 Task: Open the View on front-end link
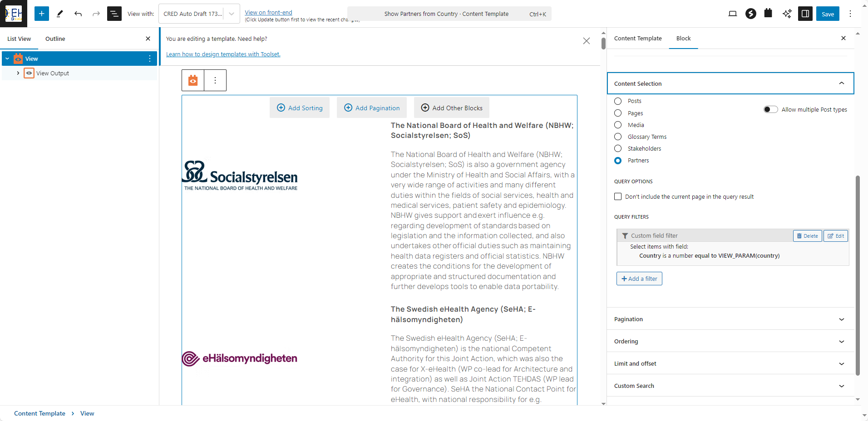click(268, 12)
